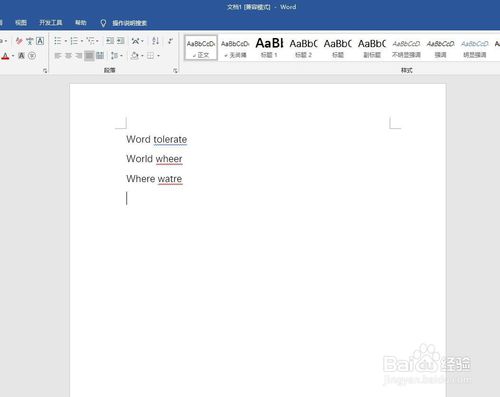
Task: Click the increase indent icon
Action: [x=121, y=41]
